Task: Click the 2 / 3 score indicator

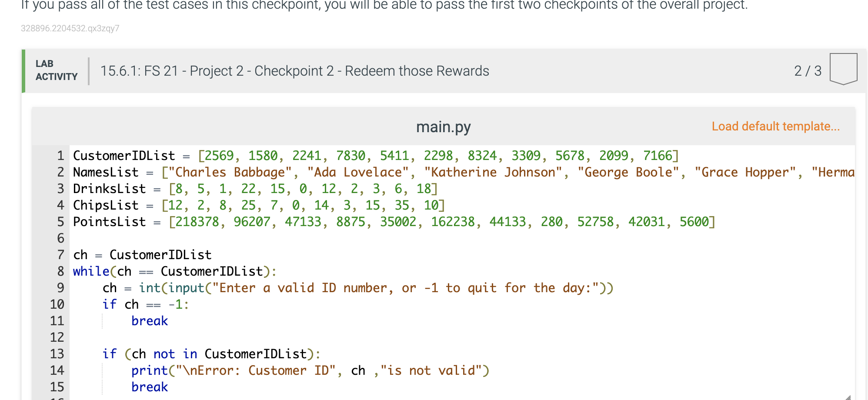Action: [x=808, y=71]
